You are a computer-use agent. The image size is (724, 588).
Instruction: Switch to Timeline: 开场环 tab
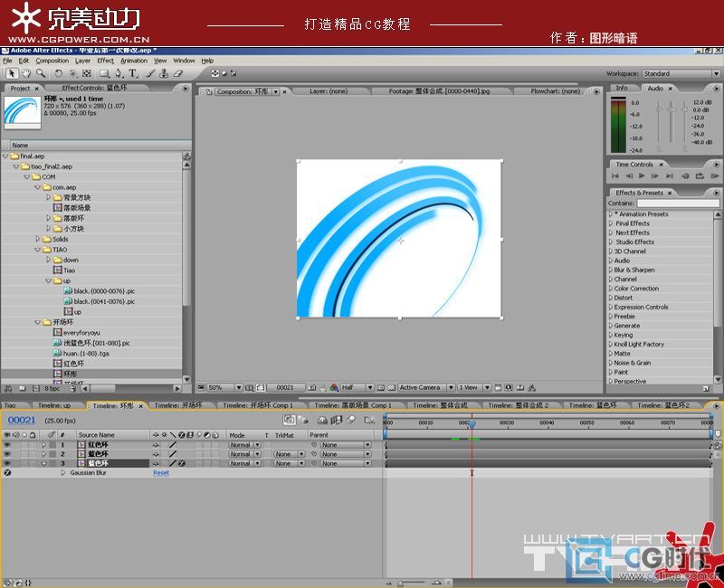[177, 405]
